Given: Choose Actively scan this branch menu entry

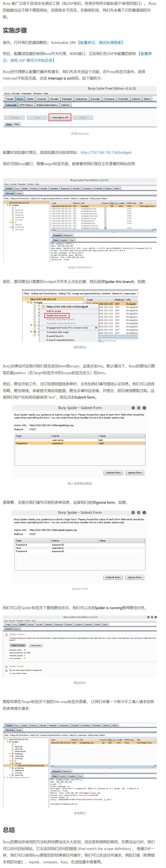Looking at the screenshot, I should click(x=60, y=319).
